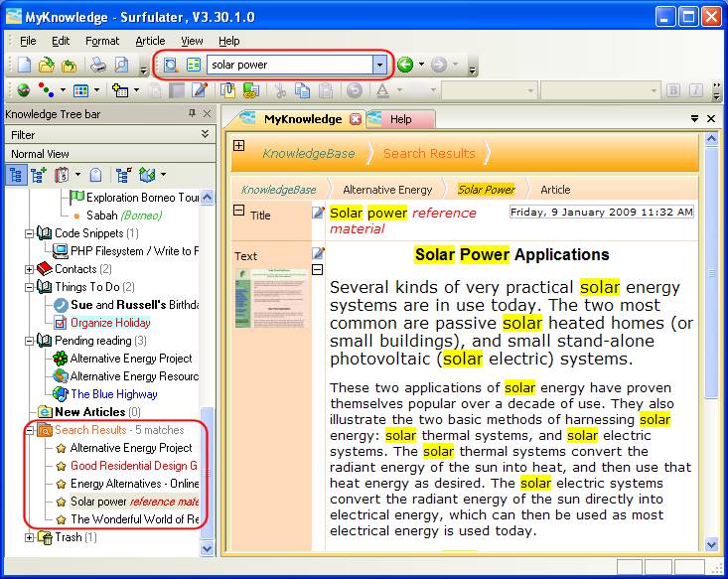
Task: Select Good Residential Design search result
Action: click(x=134, y=466)
